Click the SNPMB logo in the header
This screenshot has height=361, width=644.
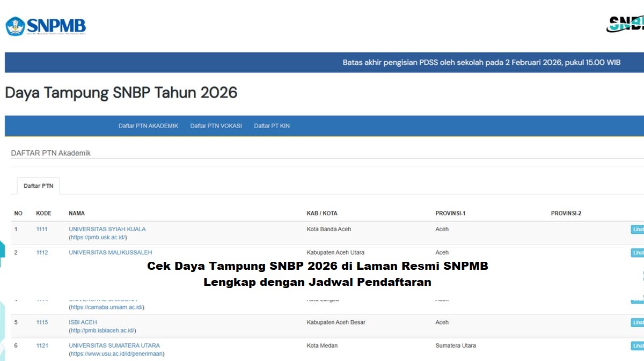coord(46,26)
